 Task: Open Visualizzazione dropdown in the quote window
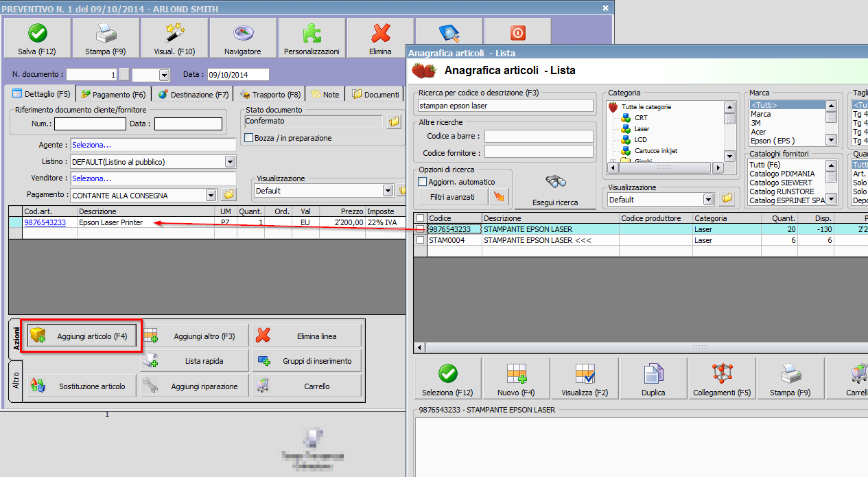(x=388, y=190)
